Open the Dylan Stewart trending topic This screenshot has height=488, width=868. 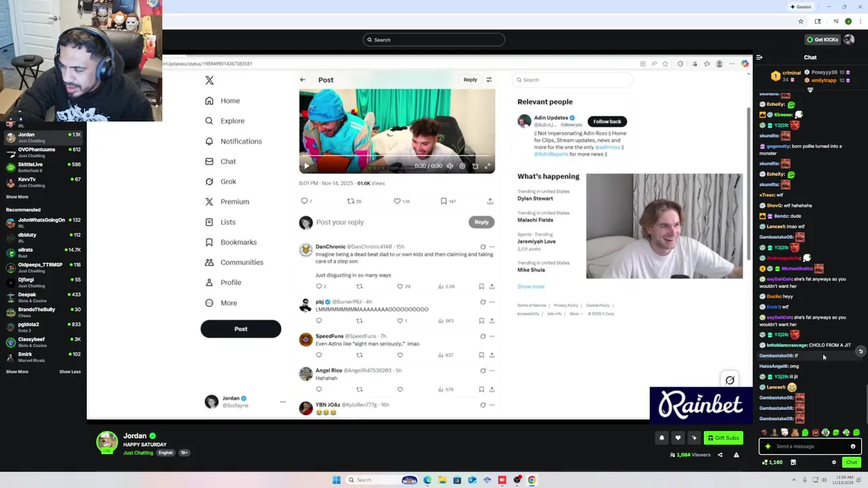pos(535,199)
